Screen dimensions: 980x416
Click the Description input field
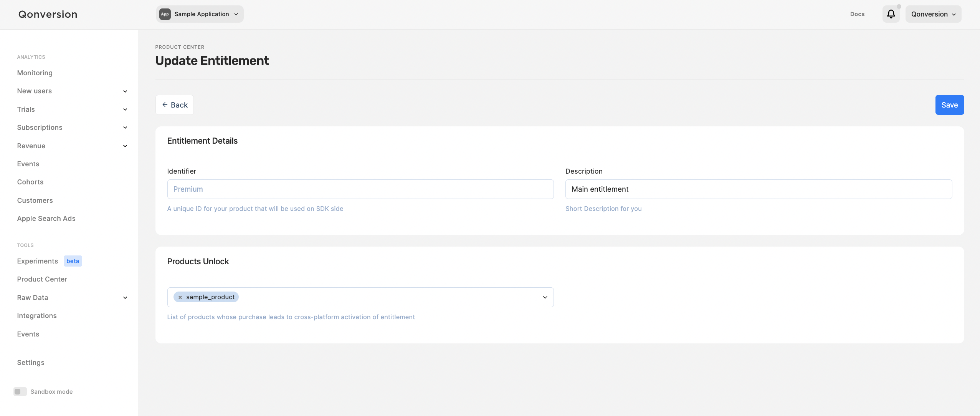click(758, 189)
